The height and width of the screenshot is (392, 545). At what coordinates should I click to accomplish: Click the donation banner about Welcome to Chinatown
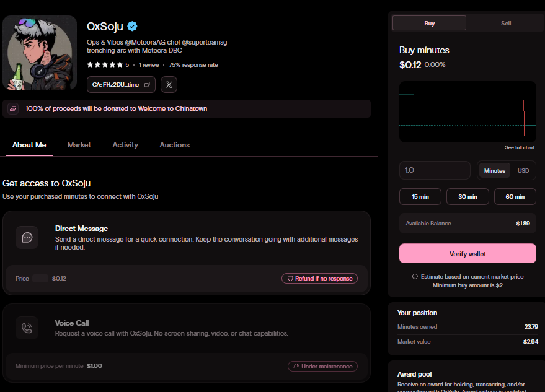(x=187, y=108)
